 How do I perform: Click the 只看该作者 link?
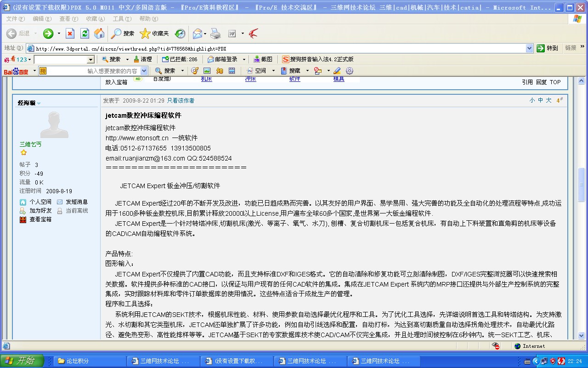click(181, 100)
